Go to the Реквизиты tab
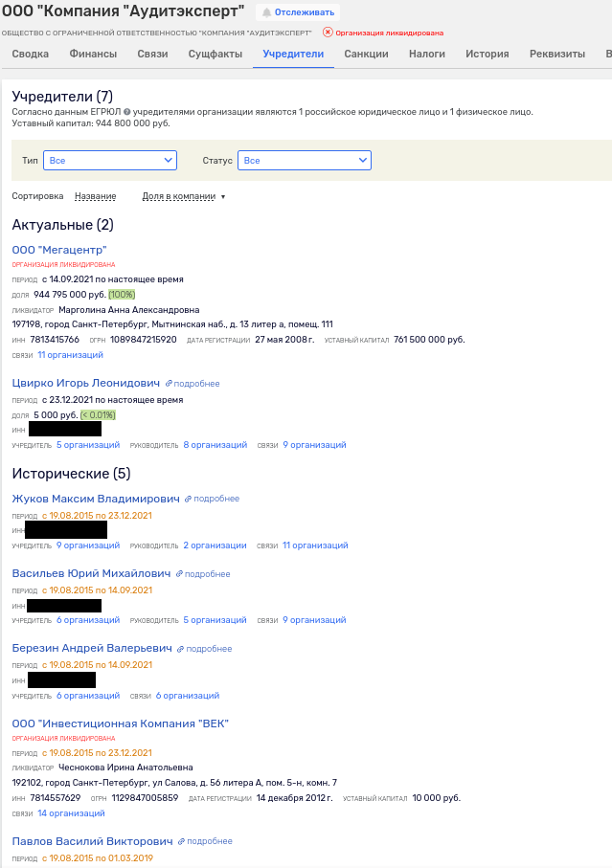 click(558, 54)
